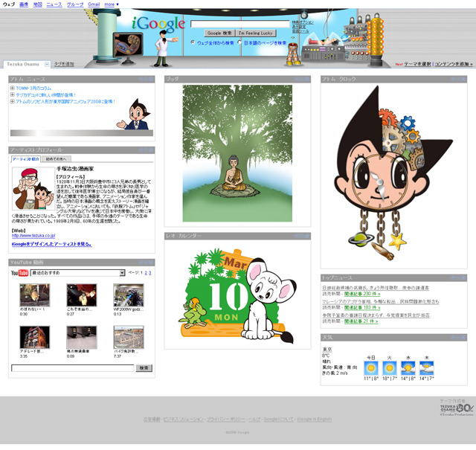Minimize the レオ カレンダー gadget
Screen dimensions: 476x450
302,236
